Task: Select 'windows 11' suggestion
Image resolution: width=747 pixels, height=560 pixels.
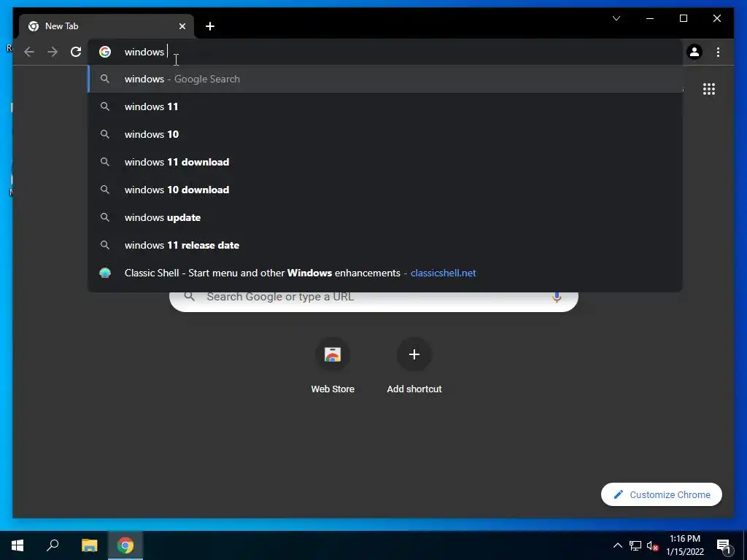Action: tap(385, 106)
